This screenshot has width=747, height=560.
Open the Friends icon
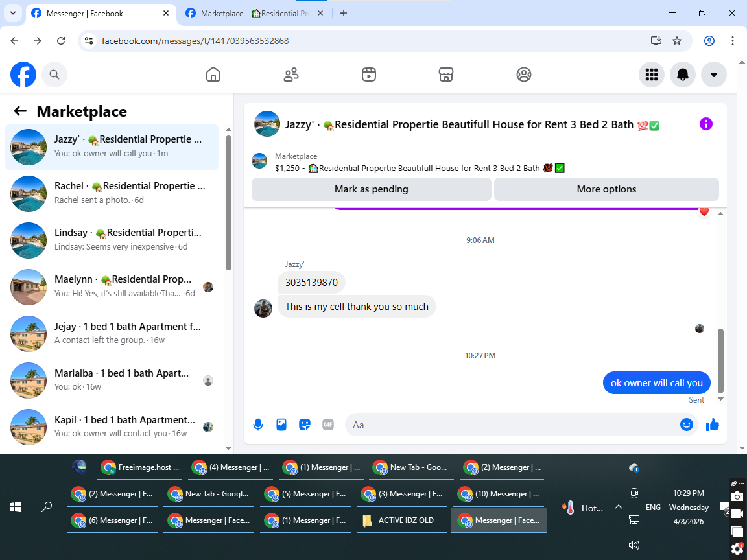click(291, 75)
